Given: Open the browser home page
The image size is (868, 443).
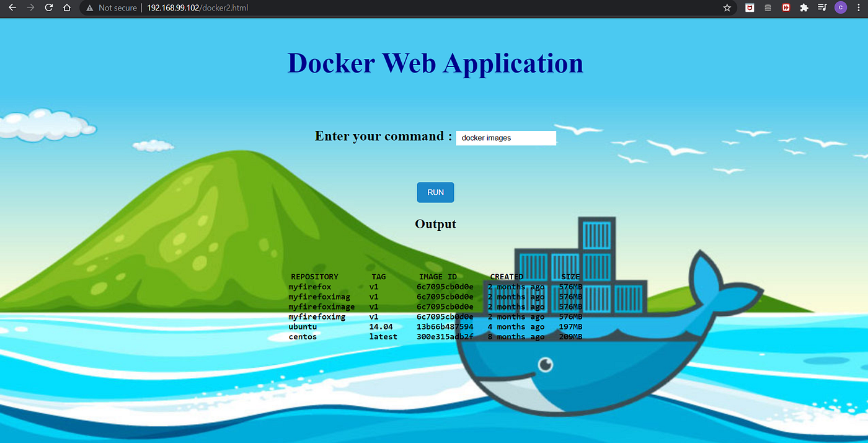Looking at the screenshot, I should tap(67, 8).
